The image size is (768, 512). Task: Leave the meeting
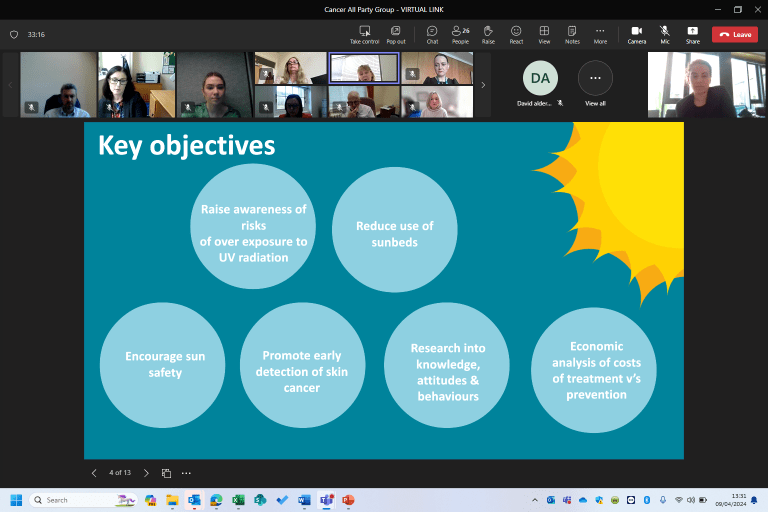tap(735, 34)
